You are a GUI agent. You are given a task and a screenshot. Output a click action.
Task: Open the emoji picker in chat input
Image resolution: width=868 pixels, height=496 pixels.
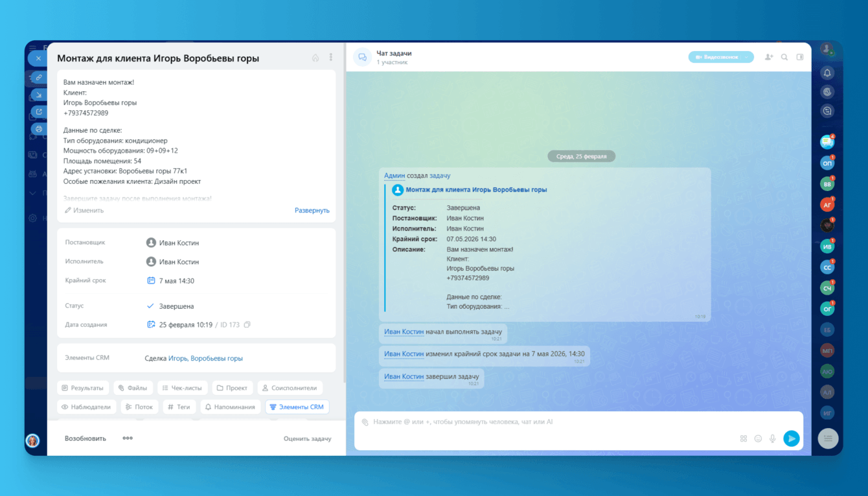tap(758, 438)
